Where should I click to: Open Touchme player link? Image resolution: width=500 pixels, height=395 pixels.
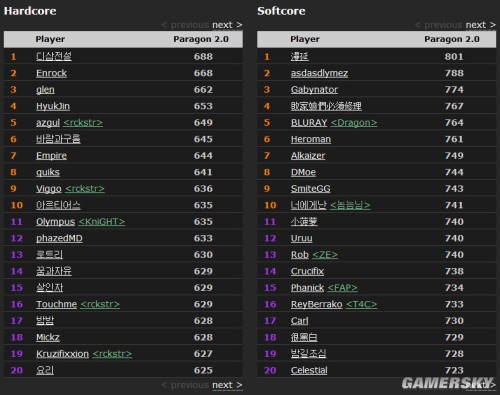pyautogui.click(x=56, y=304)
